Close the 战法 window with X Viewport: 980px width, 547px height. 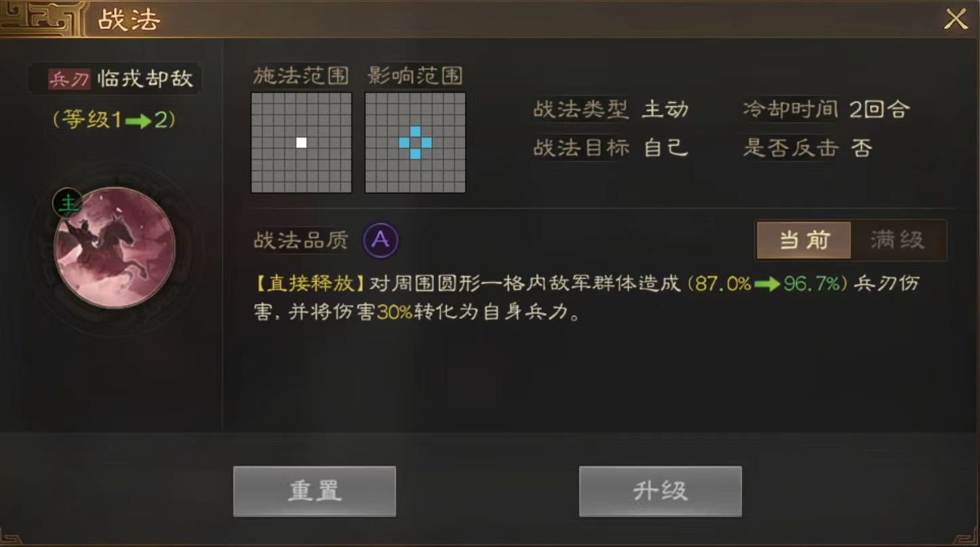[x=956, y=19]
